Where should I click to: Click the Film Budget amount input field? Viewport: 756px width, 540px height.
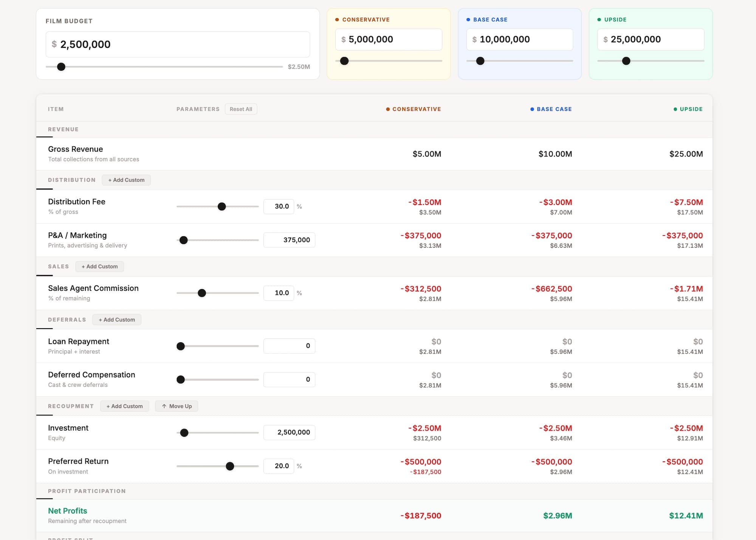pos(178,44)
